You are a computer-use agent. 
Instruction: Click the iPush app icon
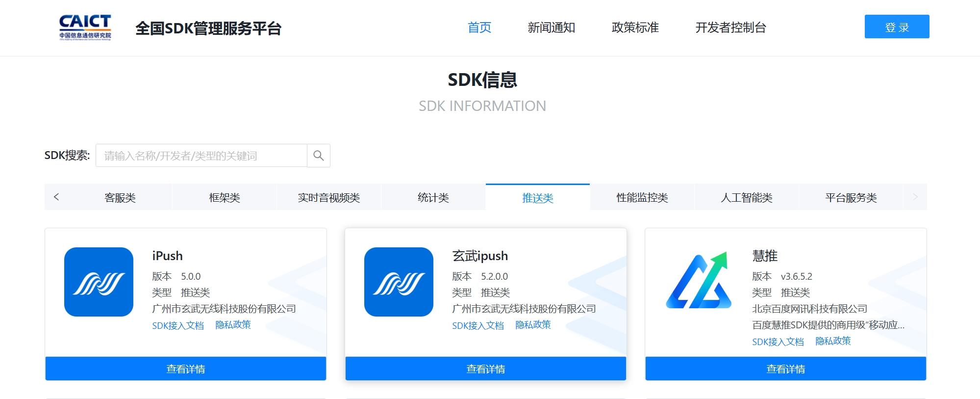coord(99,282)
